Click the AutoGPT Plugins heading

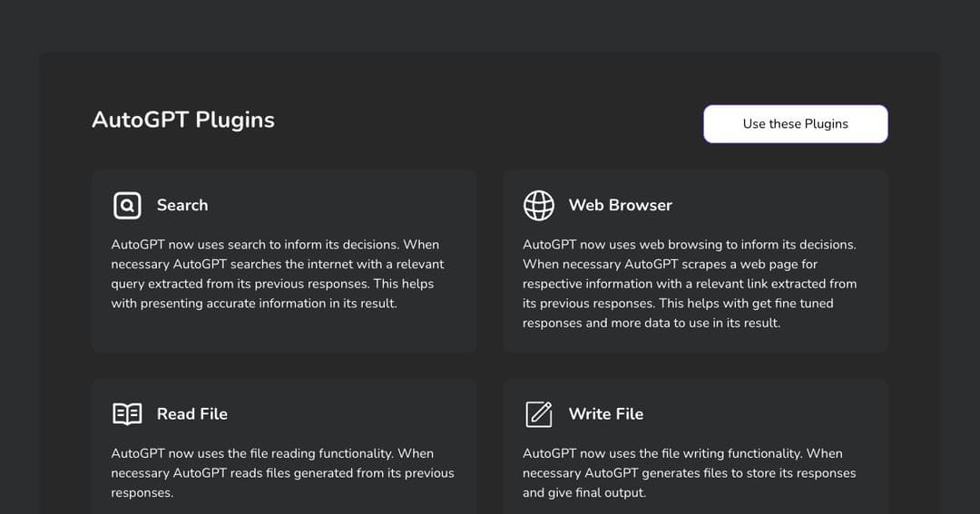(x=183, y=120)
